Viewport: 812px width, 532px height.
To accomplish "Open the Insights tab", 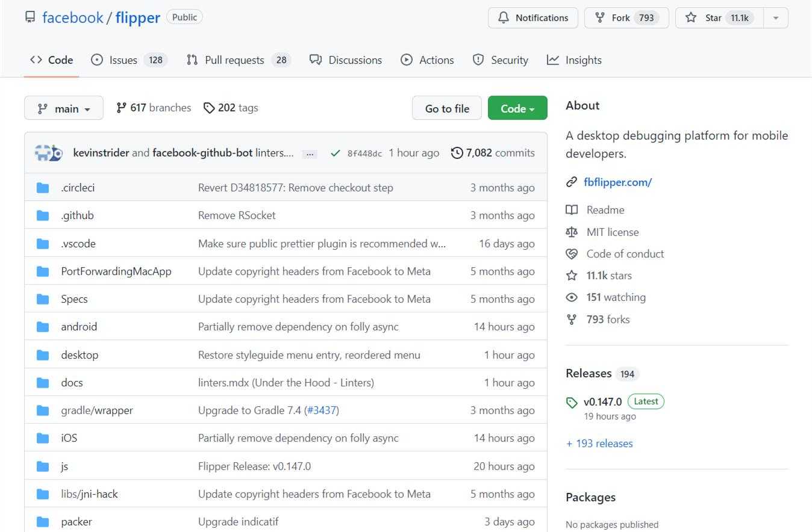I will pos(574,60).
